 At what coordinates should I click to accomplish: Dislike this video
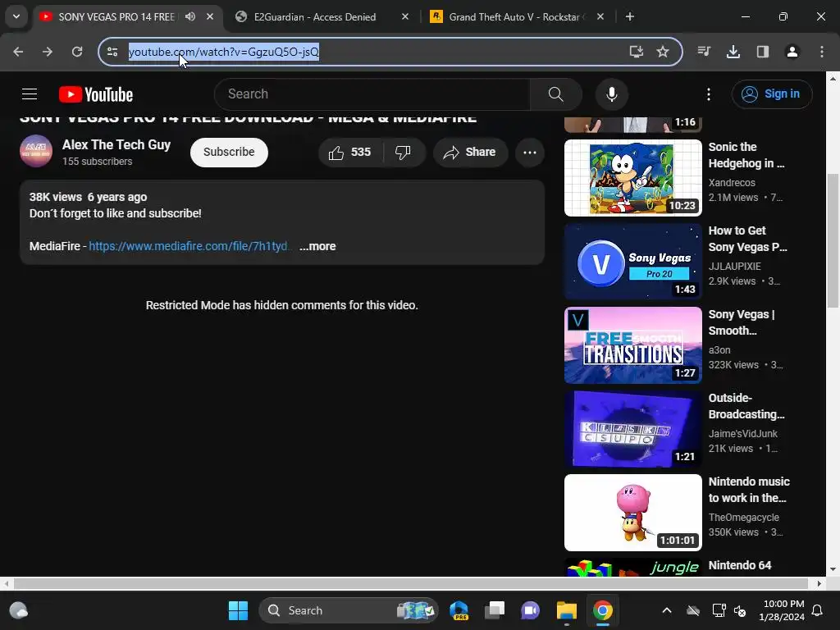404,152
